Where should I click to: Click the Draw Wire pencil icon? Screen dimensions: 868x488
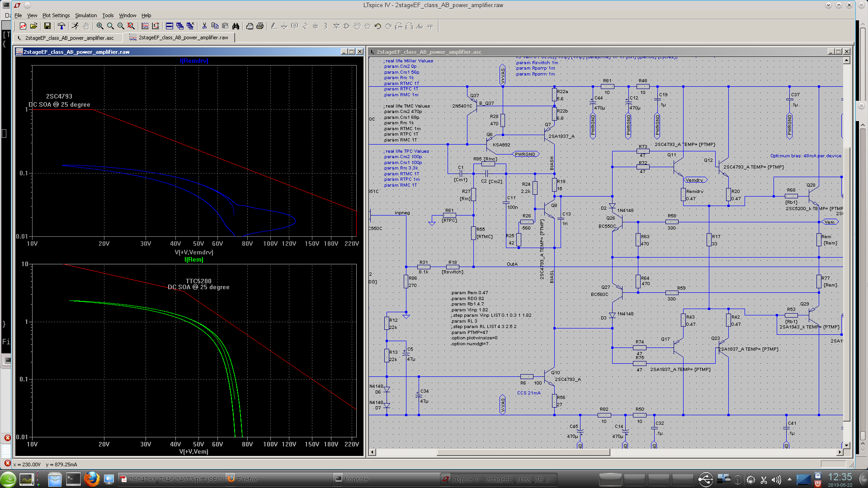pyautogui.click(x=274, y=26)
